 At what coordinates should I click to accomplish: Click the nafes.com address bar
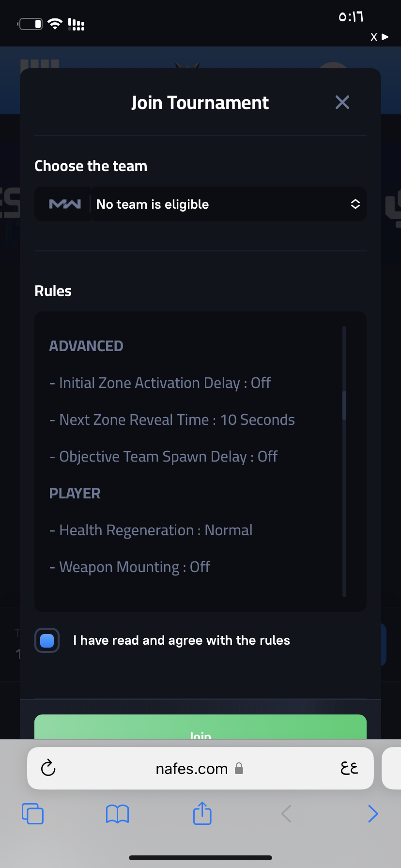coord(200,768)
